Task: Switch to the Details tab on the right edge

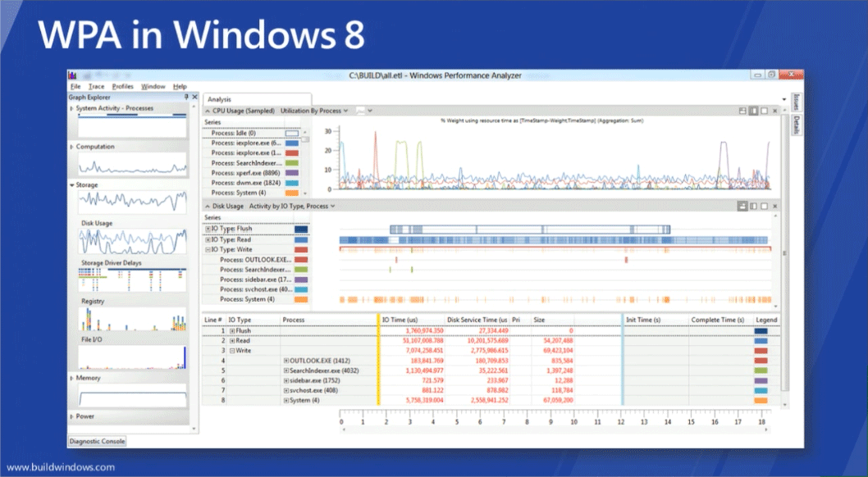Action: (x=795, y=125)
